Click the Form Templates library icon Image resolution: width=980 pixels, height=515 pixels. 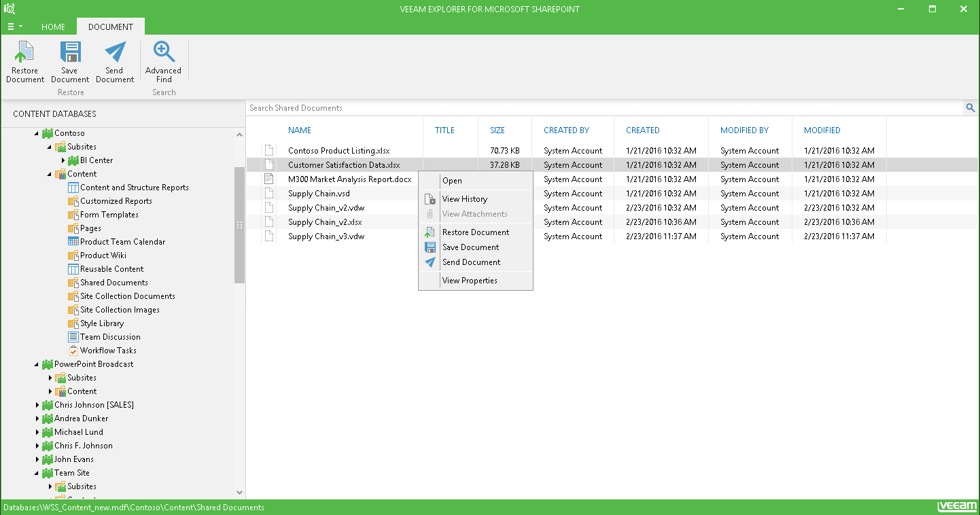pyautogui.click(x=73, y=215)
